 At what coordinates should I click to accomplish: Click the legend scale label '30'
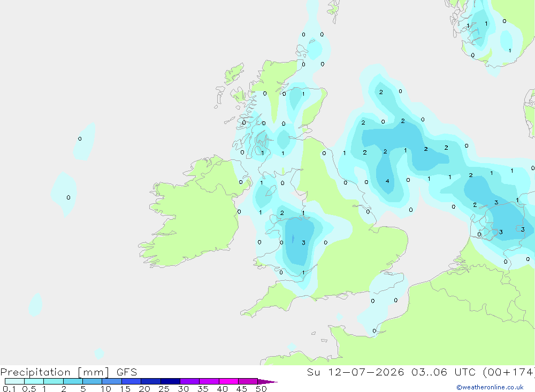[183, 389]
